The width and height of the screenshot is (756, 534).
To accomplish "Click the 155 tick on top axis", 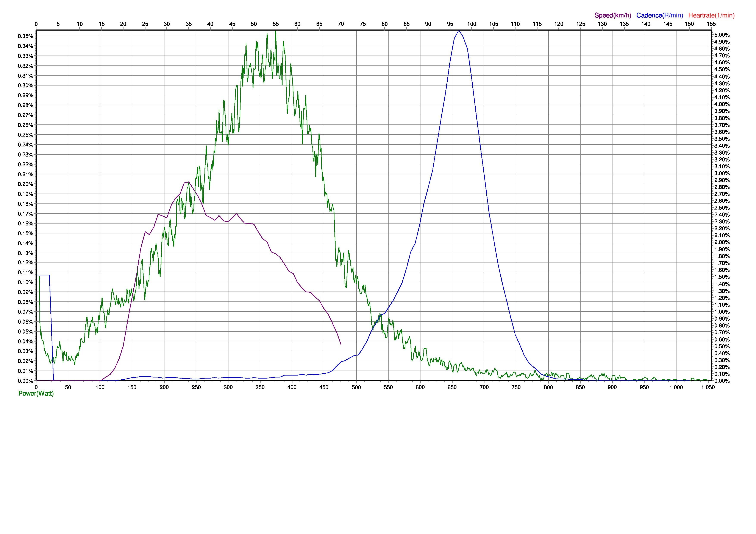I will click(x=711, y=24).
